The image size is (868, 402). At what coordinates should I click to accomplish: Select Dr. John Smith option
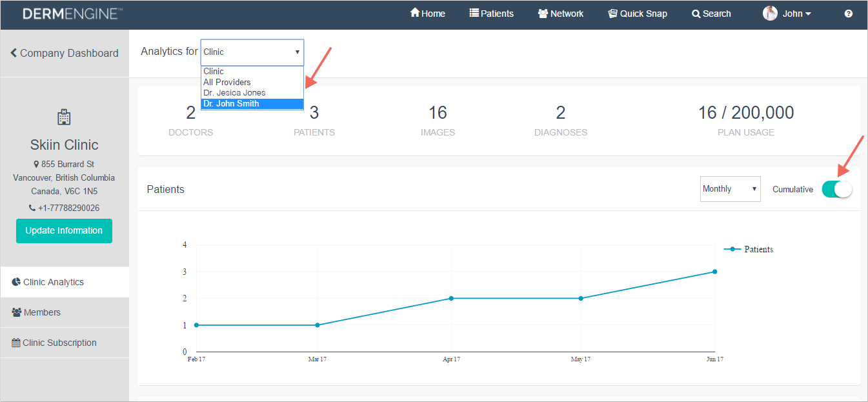(232, 103)
